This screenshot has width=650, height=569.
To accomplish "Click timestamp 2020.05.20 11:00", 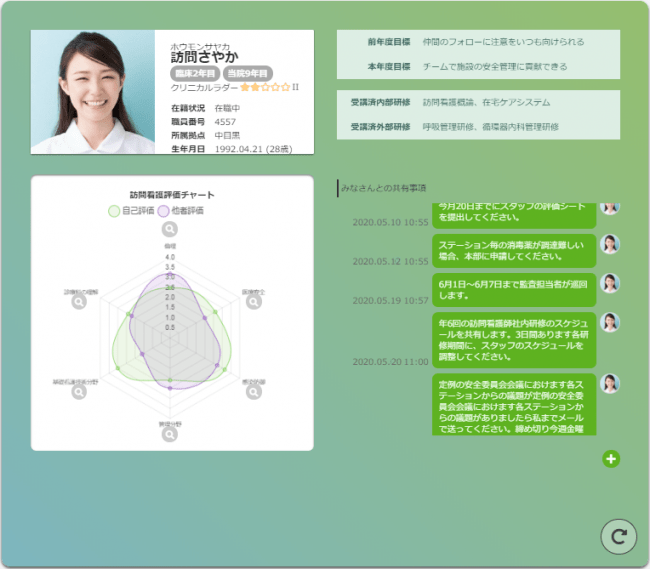I will [x=390, y=362].
